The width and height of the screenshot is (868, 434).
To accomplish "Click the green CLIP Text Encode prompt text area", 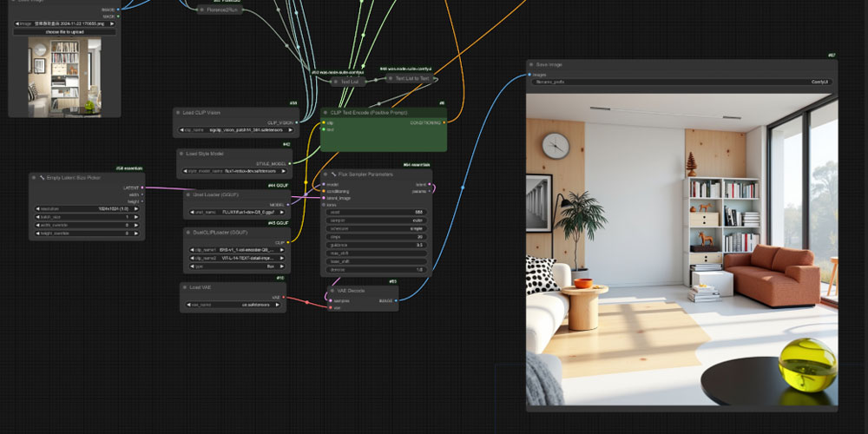I will pos(383,141).
